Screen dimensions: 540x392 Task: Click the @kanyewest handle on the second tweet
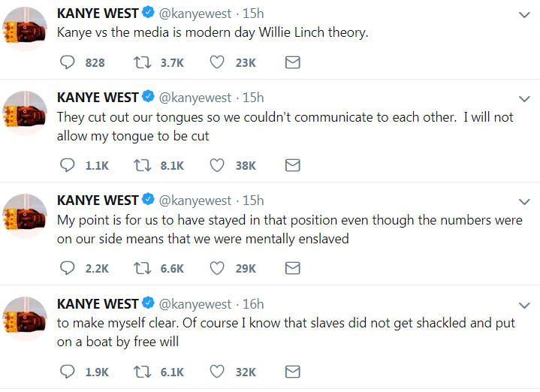pos(195,98)
